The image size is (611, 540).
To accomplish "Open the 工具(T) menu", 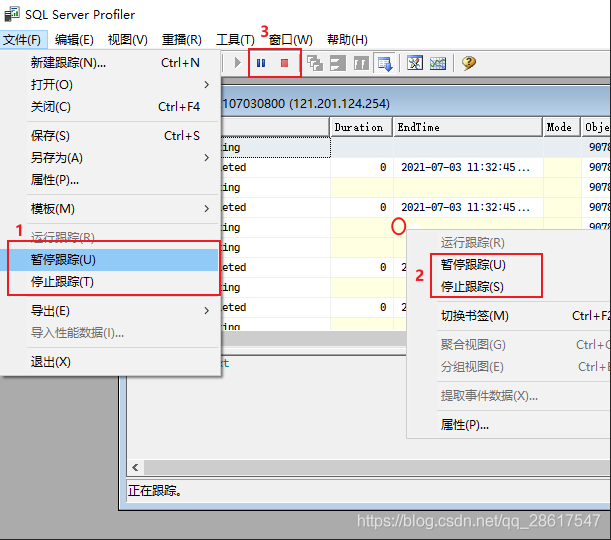I will point(235,40).
